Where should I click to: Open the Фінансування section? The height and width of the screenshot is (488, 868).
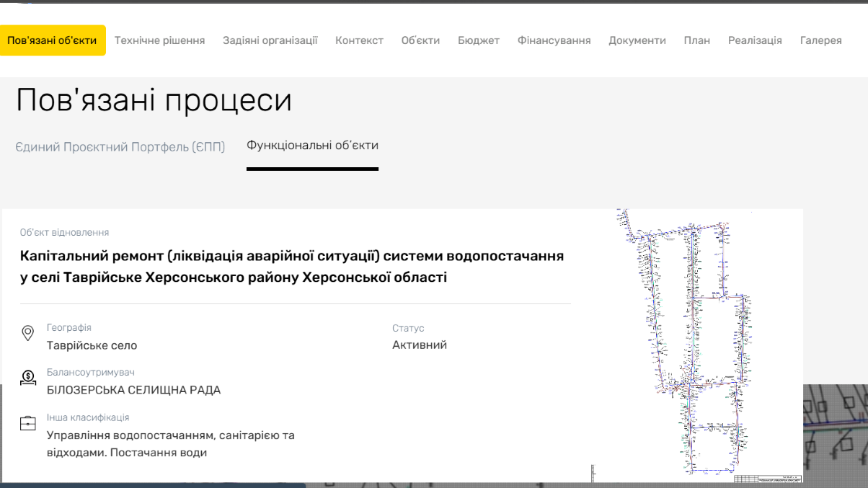pyautogui.click(x=554, y=40)
